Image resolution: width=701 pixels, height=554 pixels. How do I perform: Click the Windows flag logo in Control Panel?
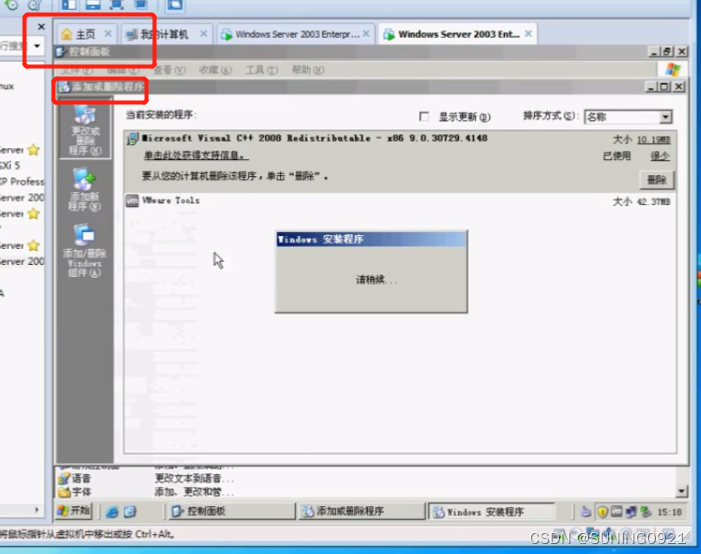pyautogui.click(x=672, y=70)
